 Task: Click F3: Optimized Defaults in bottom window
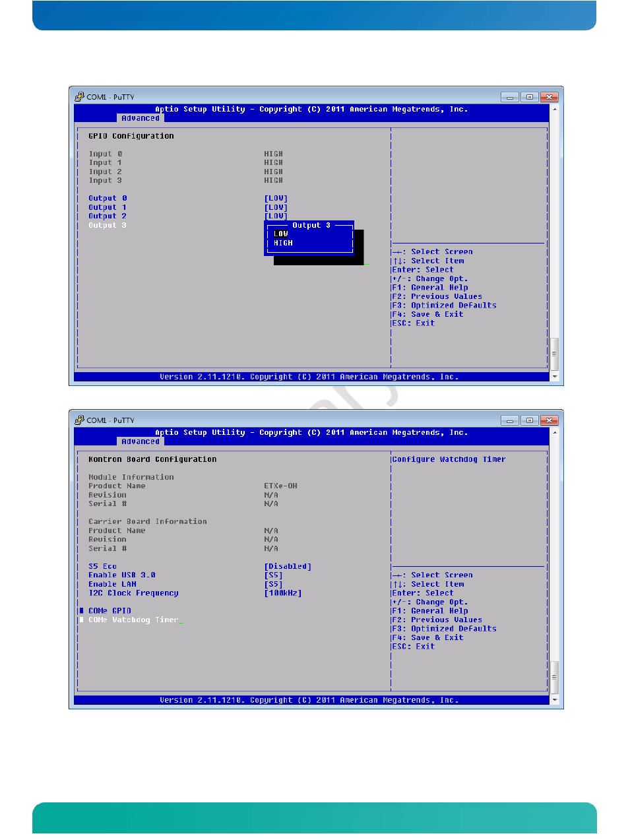click(x=444, y=628)
